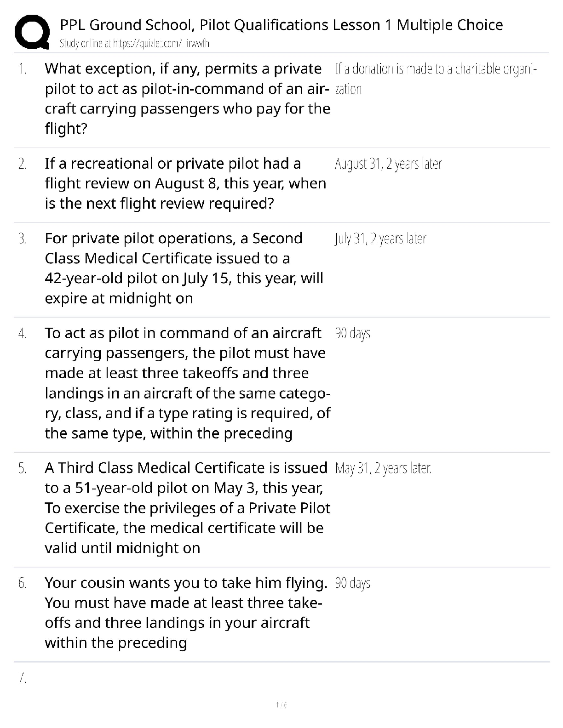Select the three takeoffs same category question
563x728 pixels.
click(187, 383)
